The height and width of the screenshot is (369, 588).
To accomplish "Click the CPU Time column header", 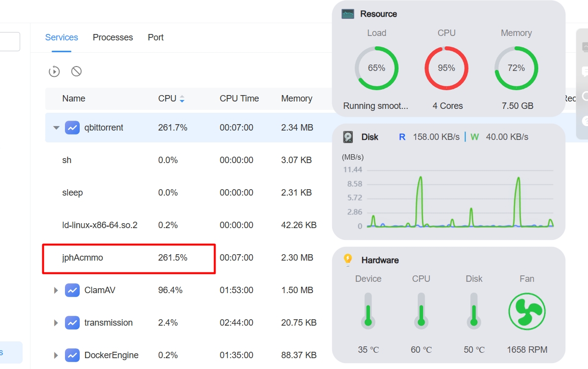I will [x=239, y=99].
